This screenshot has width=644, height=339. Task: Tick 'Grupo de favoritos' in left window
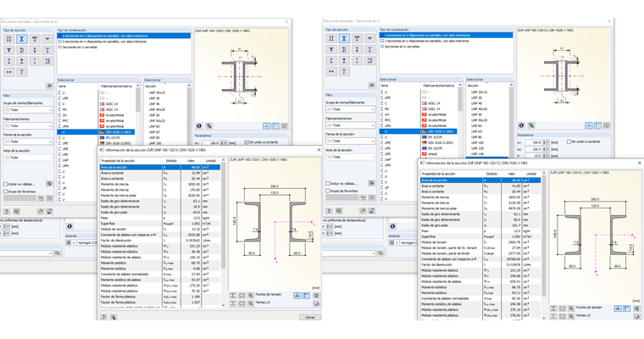6,192
